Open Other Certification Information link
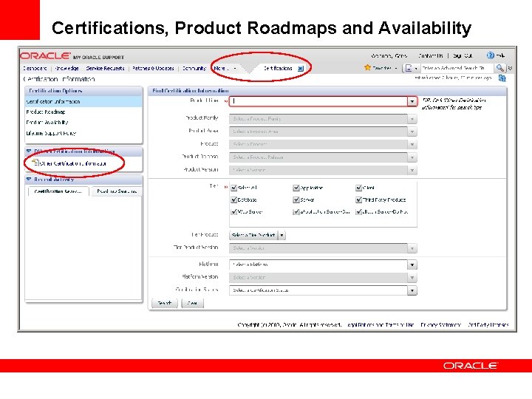The image size is (532, 399). [73, 163]
